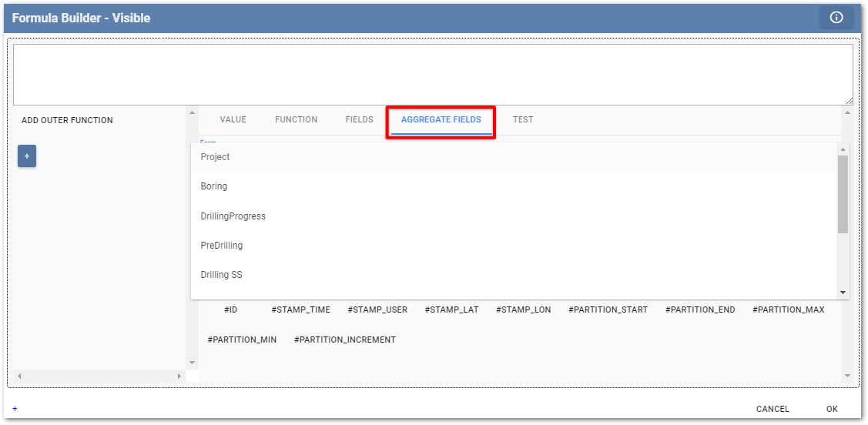
Task: Select DrillingProgress from the dropdown list
Action: [x=513, y=216]
